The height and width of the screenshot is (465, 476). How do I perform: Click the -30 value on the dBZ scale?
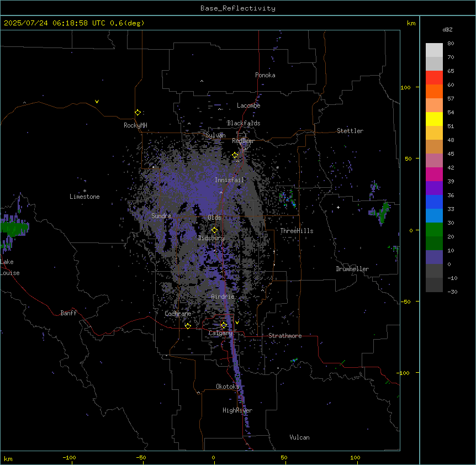[x=452, y=292]
